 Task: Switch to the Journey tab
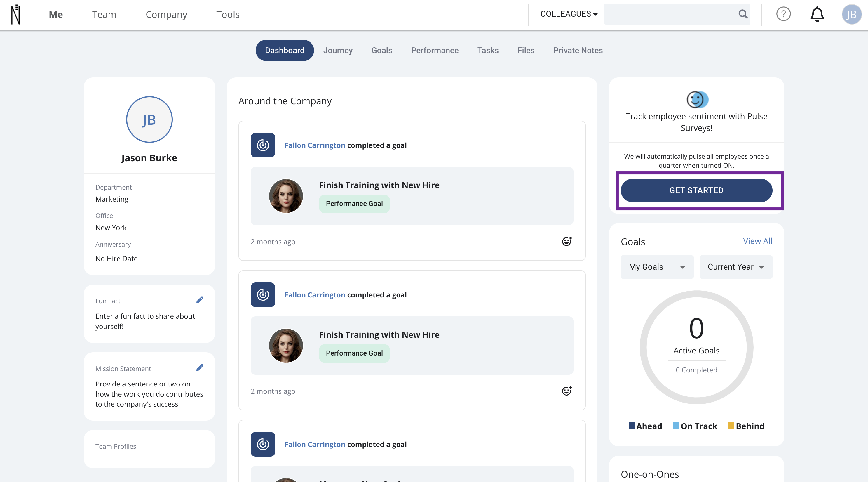338,50
